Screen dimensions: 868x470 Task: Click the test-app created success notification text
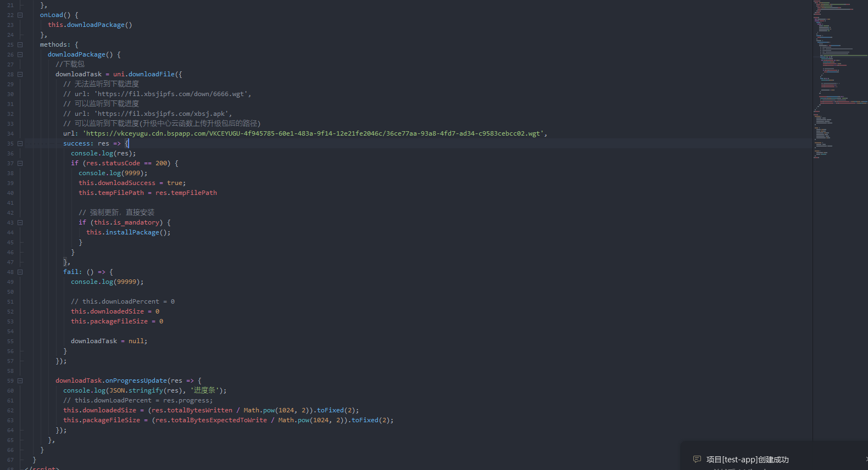747,460
